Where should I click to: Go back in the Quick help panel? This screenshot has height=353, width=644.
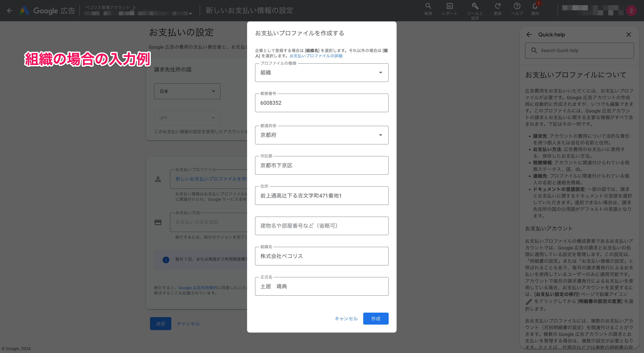[x=529, y=35]
